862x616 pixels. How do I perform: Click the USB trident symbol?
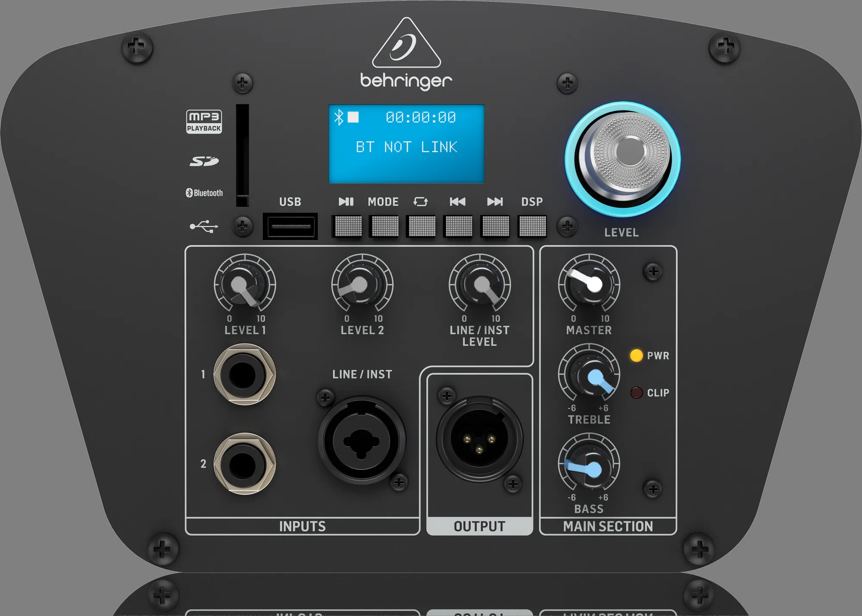point(204,226)
